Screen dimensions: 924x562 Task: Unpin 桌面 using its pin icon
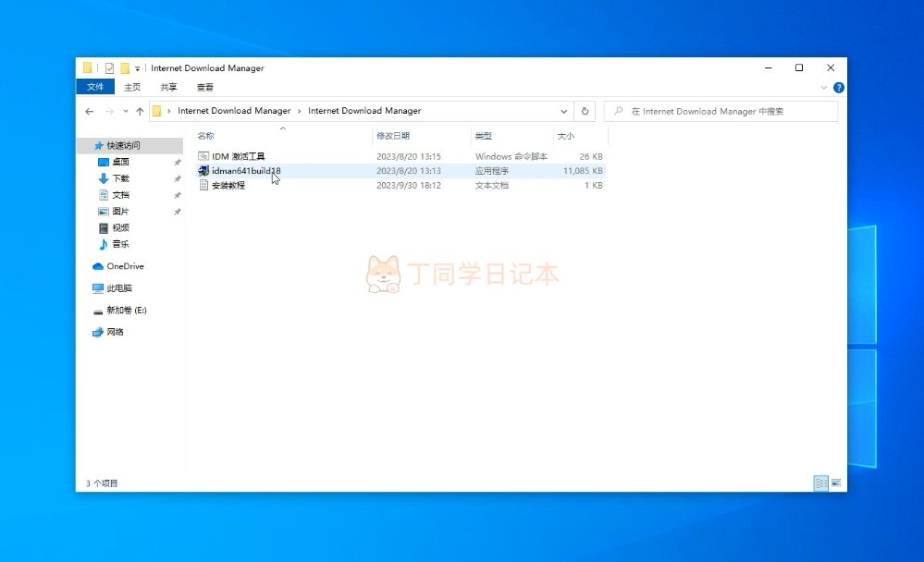point(178,162)
